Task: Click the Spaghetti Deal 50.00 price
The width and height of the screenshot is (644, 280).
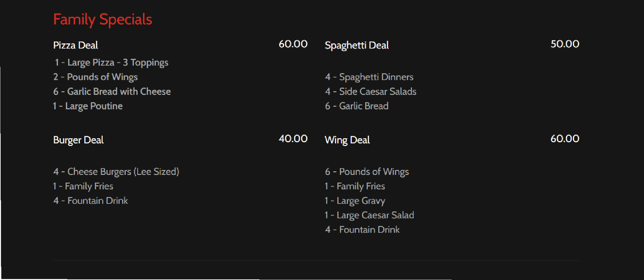Action: click(564, 44)
